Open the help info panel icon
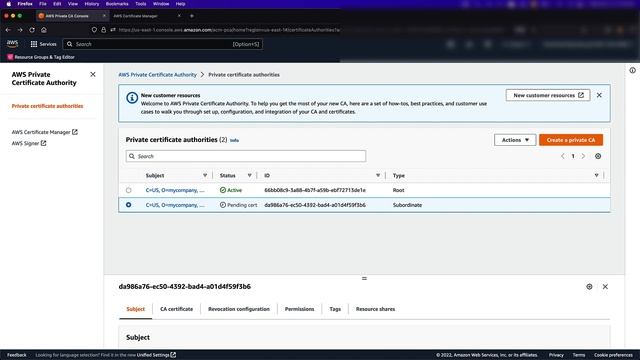Viewport: 640px width, 360px height. (x=632, y=70)
